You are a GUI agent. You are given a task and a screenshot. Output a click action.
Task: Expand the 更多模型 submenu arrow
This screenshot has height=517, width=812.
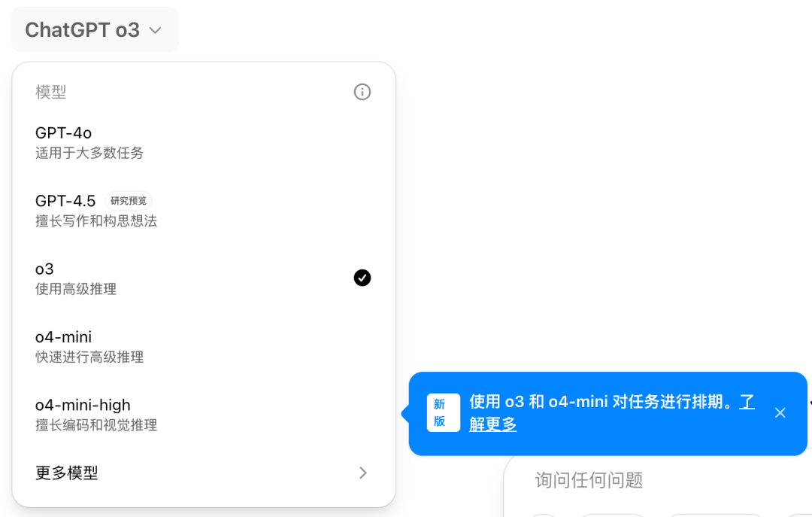[x=363, y=473]
